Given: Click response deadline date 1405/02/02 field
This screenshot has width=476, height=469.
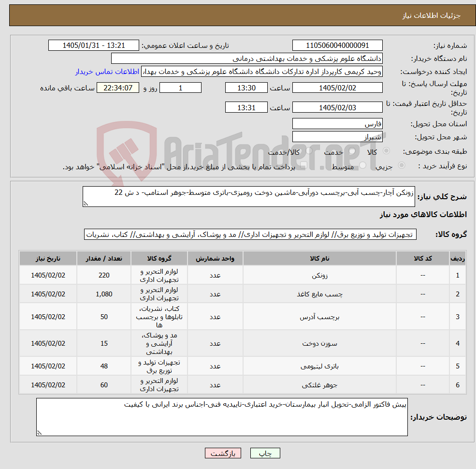Looking at the screenshot, I should tap(337, 88).
